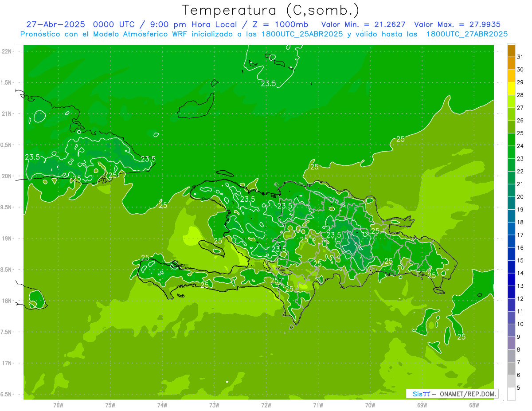532x411 pixels.
Task: Click the legend value 9
Action: tap(518, 337)
